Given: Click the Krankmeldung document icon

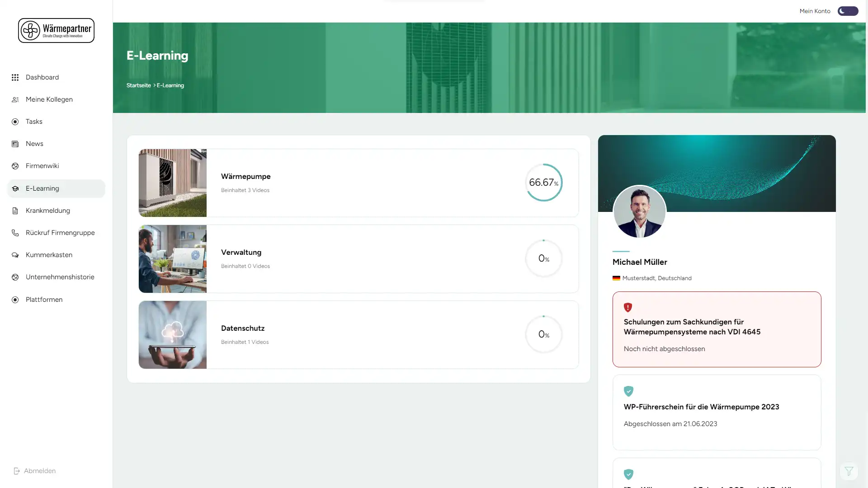Looking at the screenshot, I should pyautogui.click(x=15, y=211).
